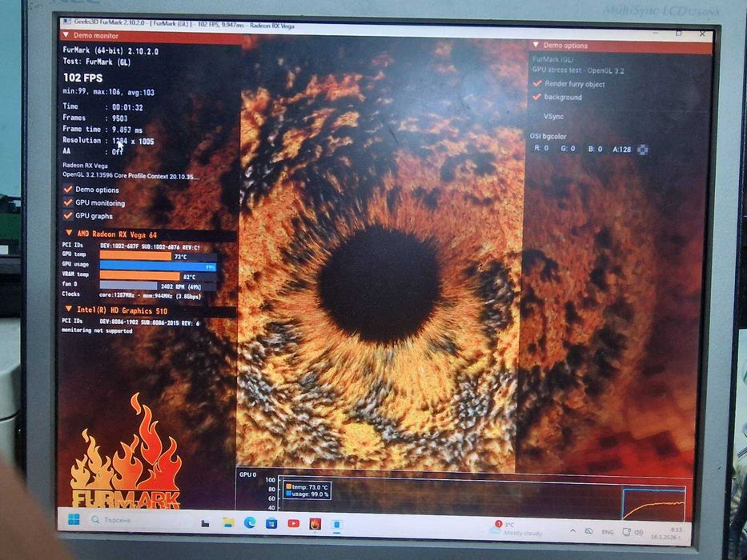This screenshot has height=560, width=747.
Task: Collapse the Demo monitor panel triangle
Action: (66, 35)
